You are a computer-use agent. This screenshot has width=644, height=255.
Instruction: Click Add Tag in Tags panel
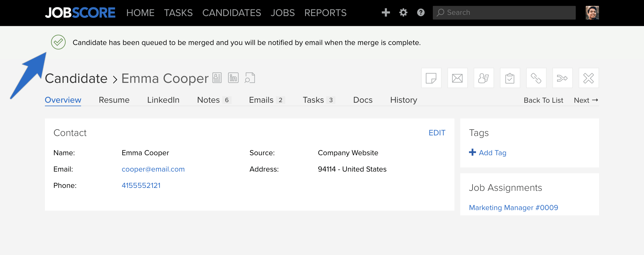pos(488,153)
